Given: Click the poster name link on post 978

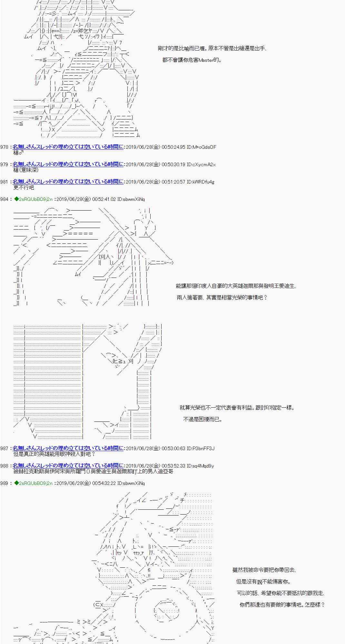Looking at the screenshot, I should pos(68,147).
